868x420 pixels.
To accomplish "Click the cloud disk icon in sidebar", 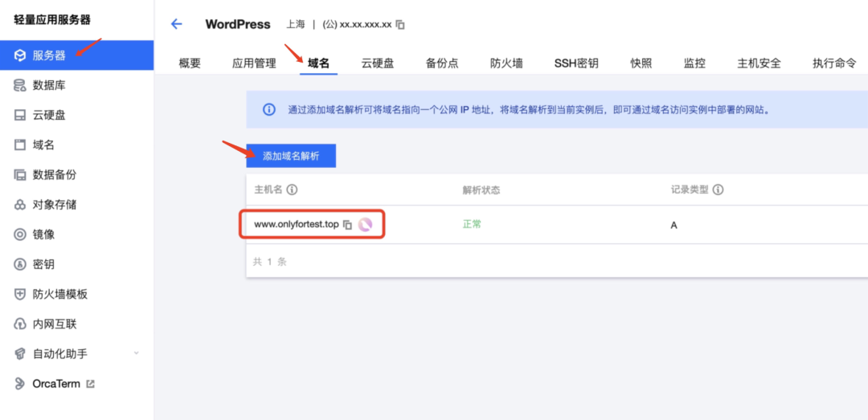I will pyautogui.click(x=20, y=115).
